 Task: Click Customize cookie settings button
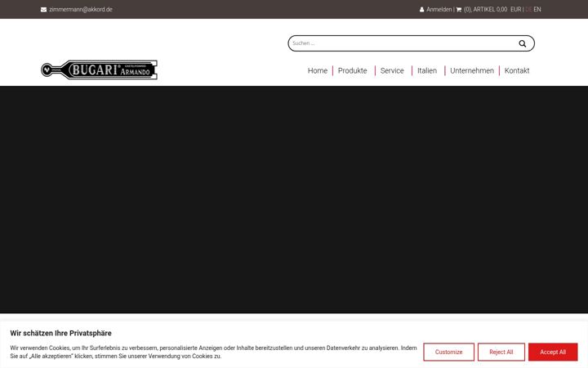click(448, 352)
